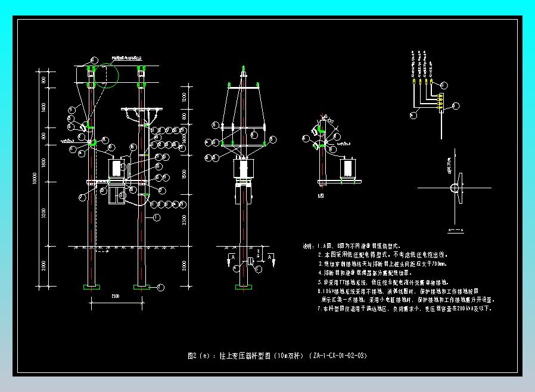Image resolution: width=535 pixels, height=392 pixels.
Task: Click the balloon number 1 on the right pole
Action: [x=157, y=217]
